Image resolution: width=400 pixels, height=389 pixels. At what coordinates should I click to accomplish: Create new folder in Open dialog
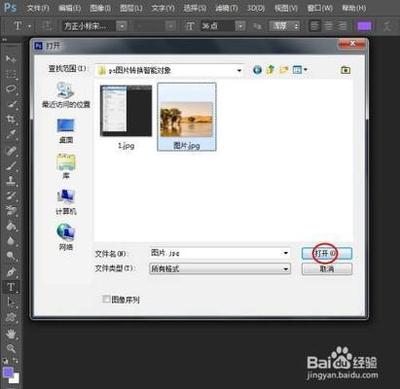pyautogui.click(x=284, y=70)
